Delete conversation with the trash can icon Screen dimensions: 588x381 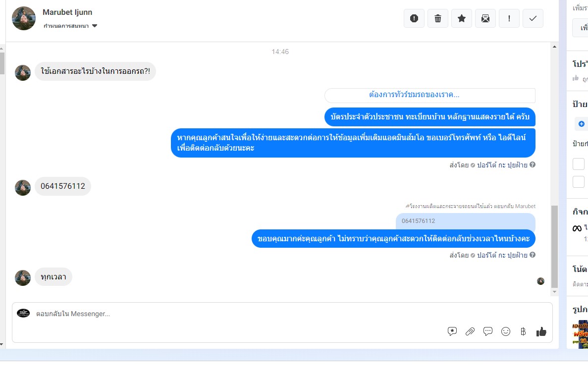[437, 18]
